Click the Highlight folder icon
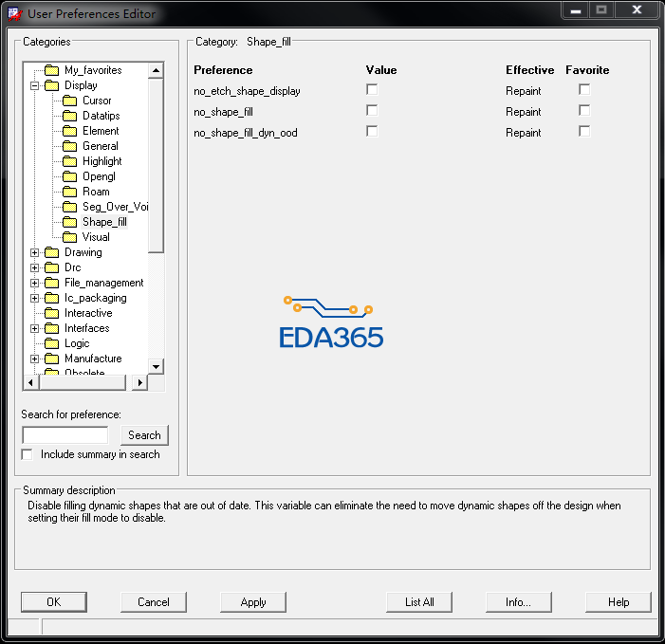This screenshot has height=644, width=665. point(69,161)
